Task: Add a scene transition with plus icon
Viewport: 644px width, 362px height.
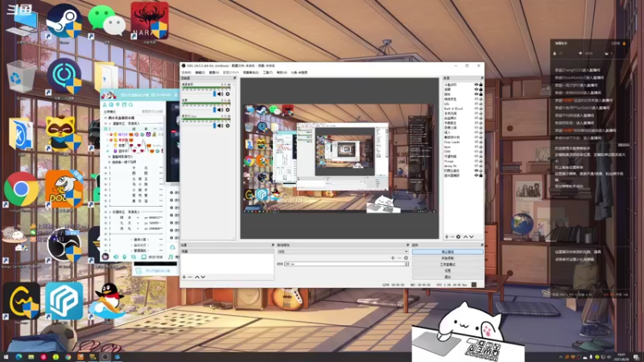Action: coord(393,257)
